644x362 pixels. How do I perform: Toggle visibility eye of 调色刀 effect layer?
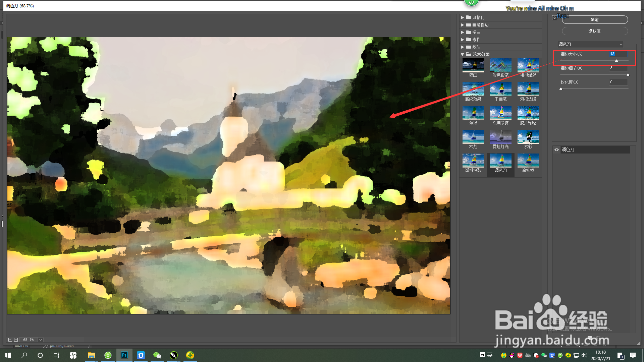tap(556, 150)
